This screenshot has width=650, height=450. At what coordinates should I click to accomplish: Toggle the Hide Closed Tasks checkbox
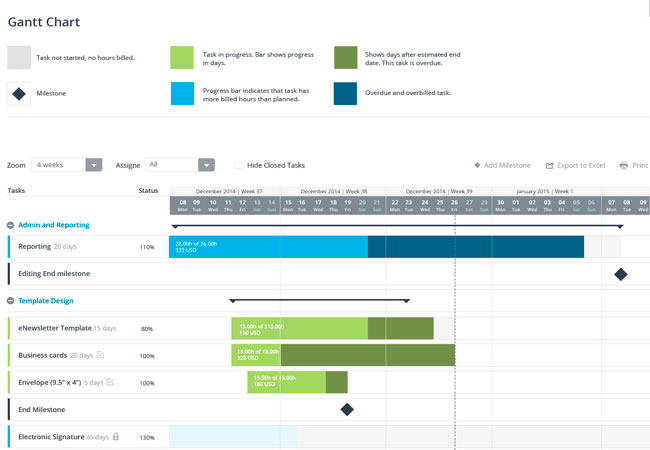(238, 165)
